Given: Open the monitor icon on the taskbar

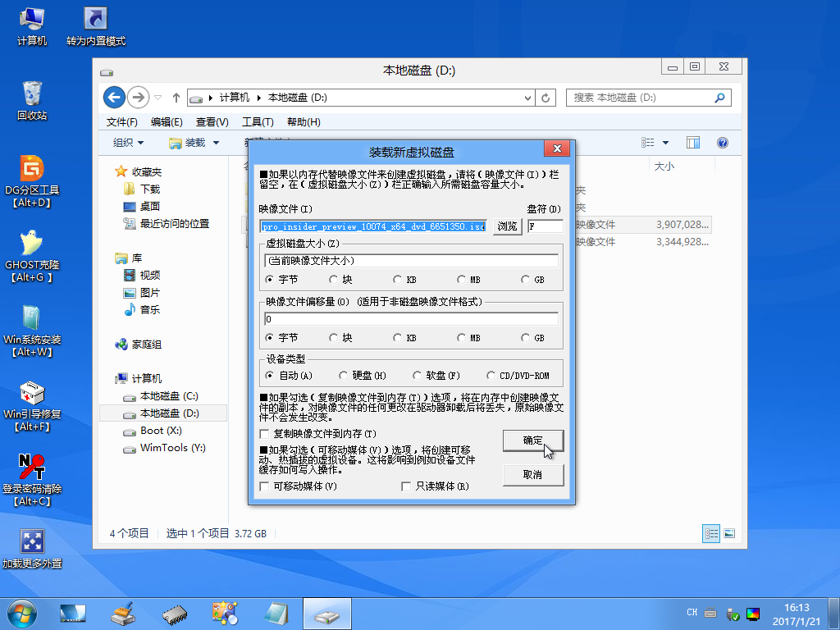Looking at the screenshot, I should coord(73,614).
